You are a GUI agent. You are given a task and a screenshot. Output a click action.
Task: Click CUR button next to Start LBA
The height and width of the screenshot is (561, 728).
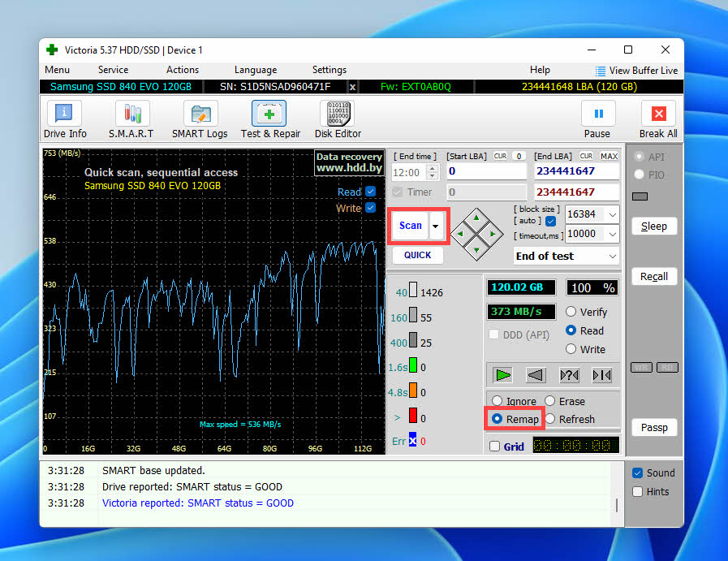coord(500,156)
